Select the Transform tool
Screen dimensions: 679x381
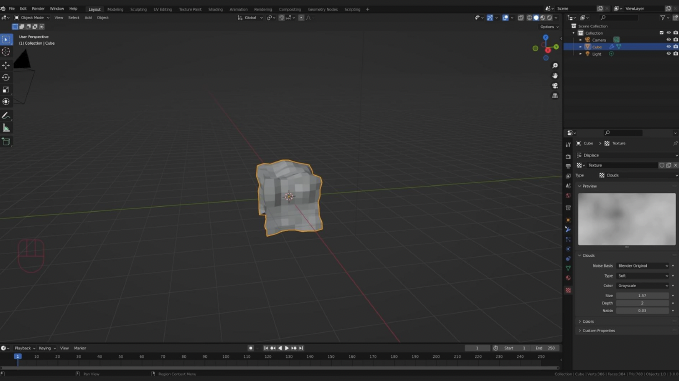click(x=6, y=102)
